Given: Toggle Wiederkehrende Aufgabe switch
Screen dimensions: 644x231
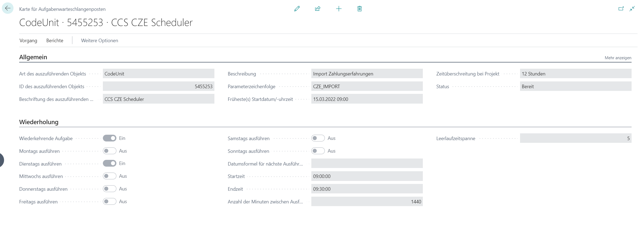Looking at the screenshot, I should 109,138.
